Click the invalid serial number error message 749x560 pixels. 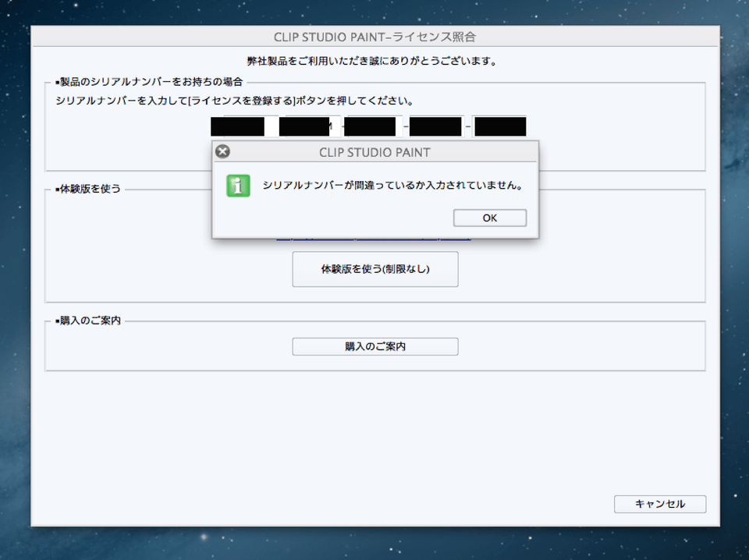[392, 186]
